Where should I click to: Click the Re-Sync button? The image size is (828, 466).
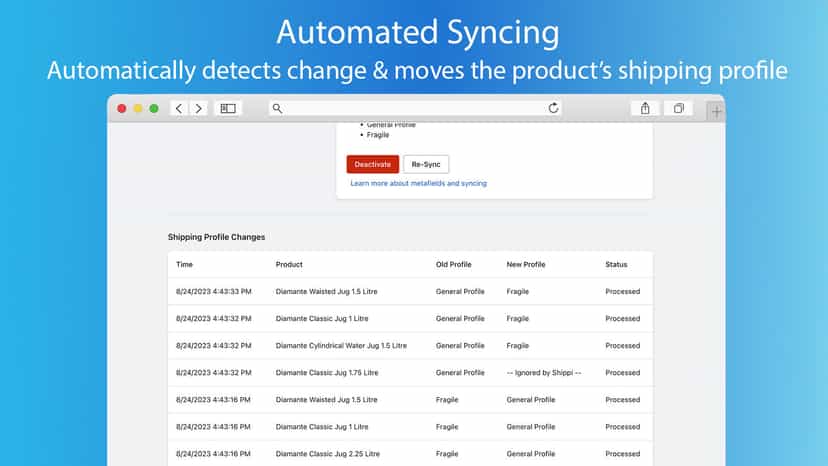(426, 164)
